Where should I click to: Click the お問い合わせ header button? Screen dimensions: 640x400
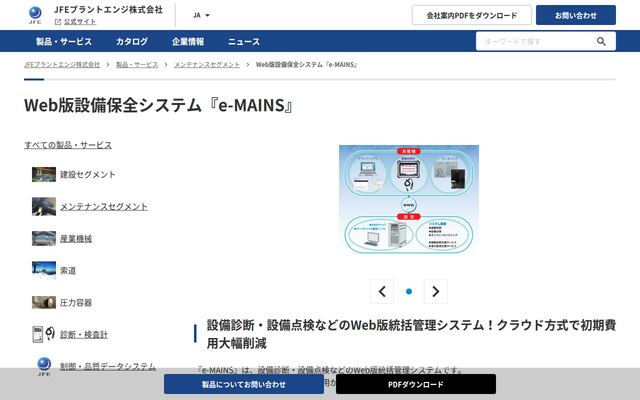[x=576, y=15]
